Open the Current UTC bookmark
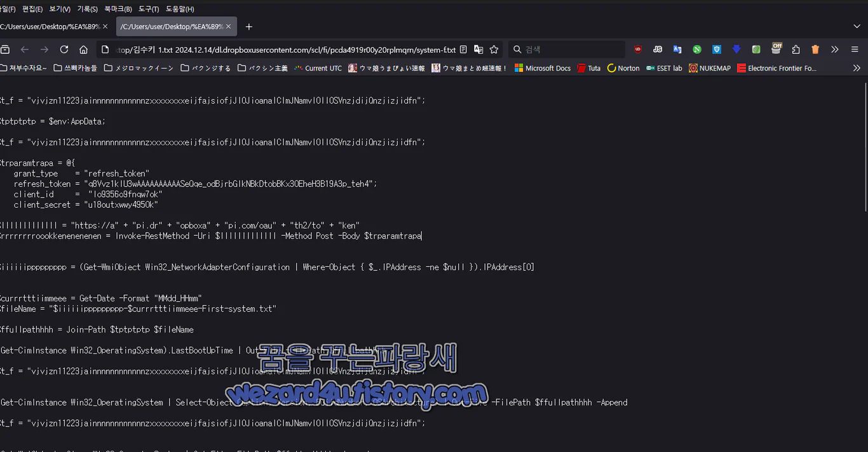 (318, 68)
